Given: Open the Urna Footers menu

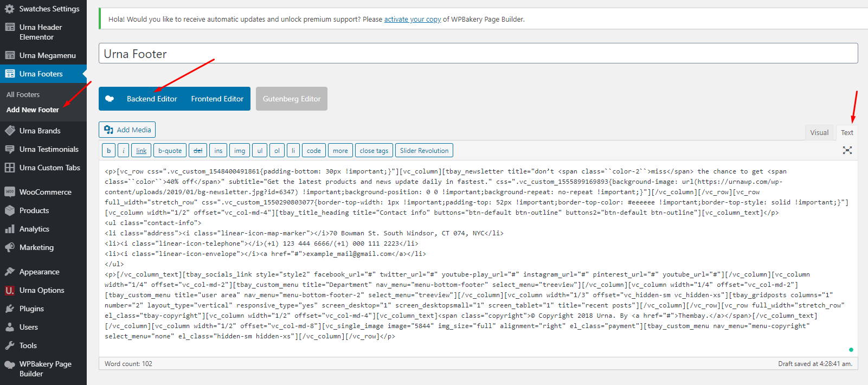Looking at the screenshot, I should [x=43, y=74].
